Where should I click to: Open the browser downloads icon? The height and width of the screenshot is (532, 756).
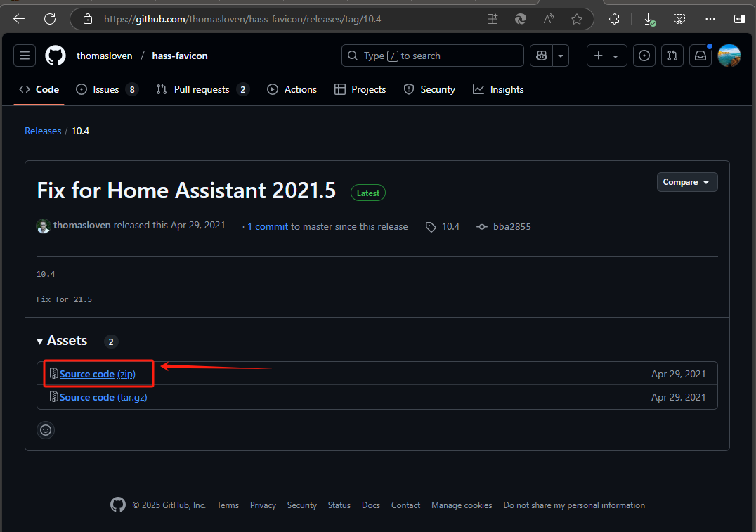649,19
